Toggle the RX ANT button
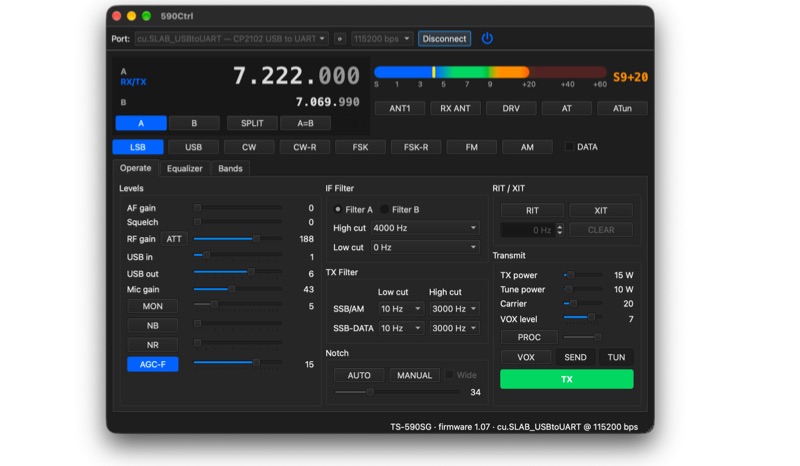This screenshot has width=800, height=466. [455, 108]
